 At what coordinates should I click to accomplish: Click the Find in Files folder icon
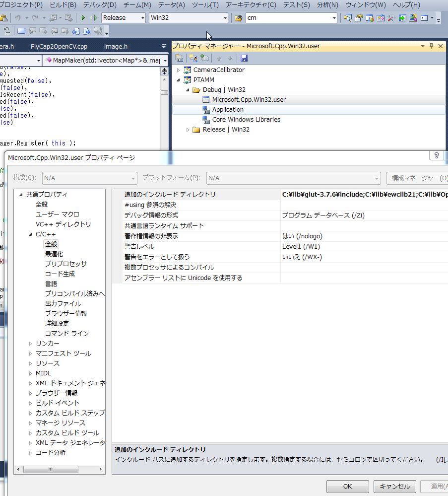tap(238, 18)
